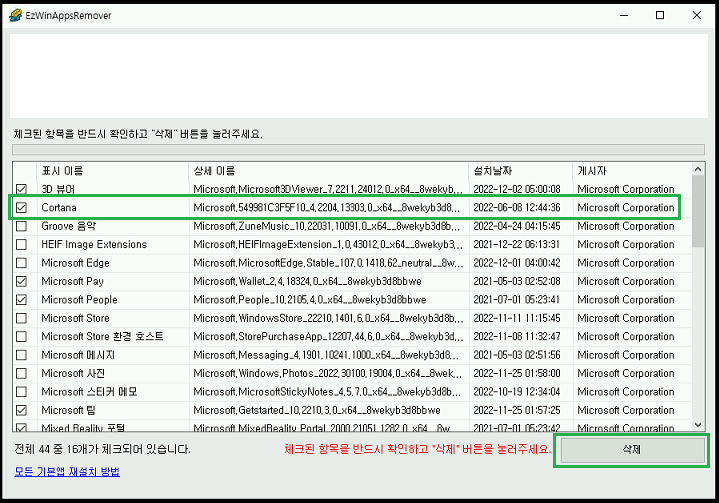Check the Microsoft 메시지 checkbox
The width and height of the screenshot is (719, 503).
(21, 355)
